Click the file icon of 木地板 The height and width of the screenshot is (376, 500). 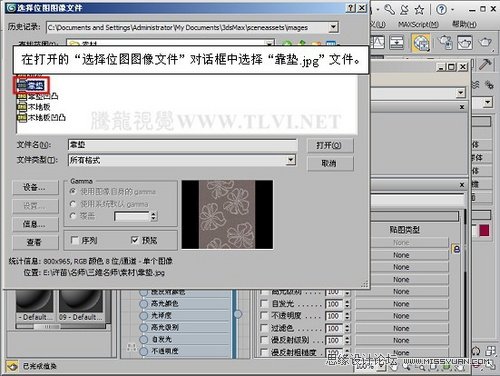pyautogui.click(x=22, y=107)
